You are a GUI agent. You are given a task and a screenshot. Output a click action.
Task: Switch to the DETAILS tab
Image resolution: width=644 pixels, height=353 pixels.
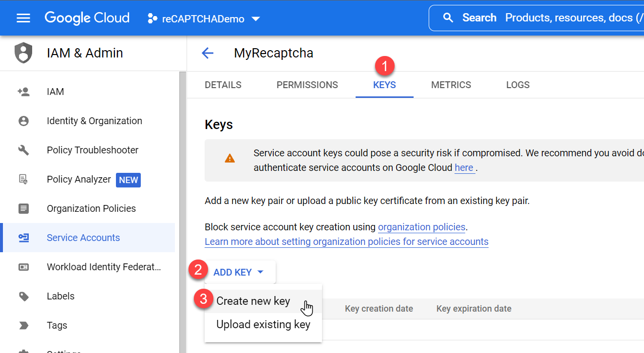223,85
